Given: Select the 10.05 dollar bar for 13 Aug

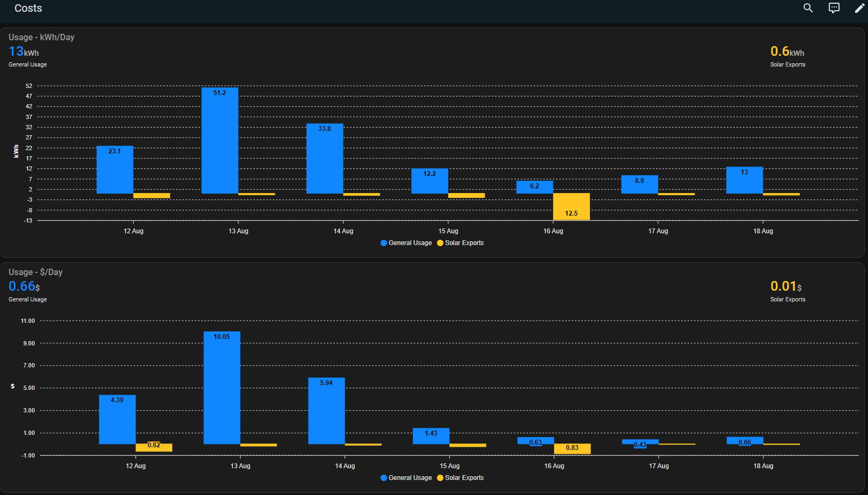Looking at the screenshot, I should coord(222,388).
